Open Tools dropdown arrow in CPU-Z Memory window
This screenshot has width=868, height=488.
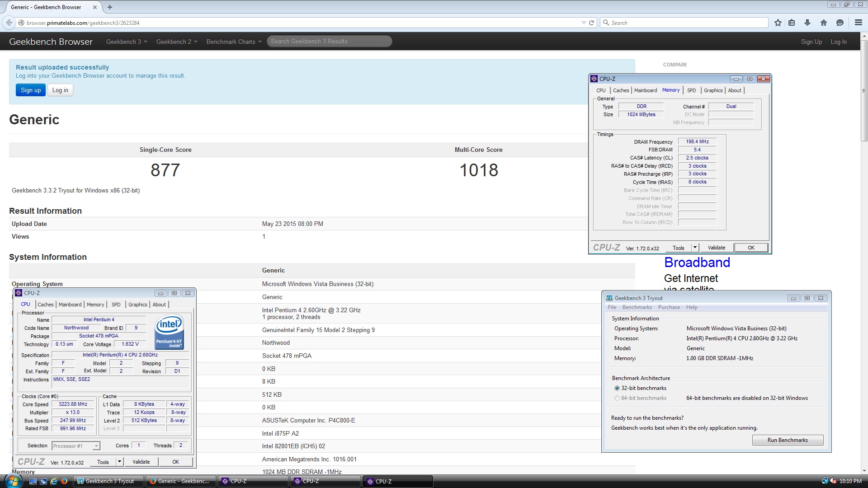pos(695,248)
